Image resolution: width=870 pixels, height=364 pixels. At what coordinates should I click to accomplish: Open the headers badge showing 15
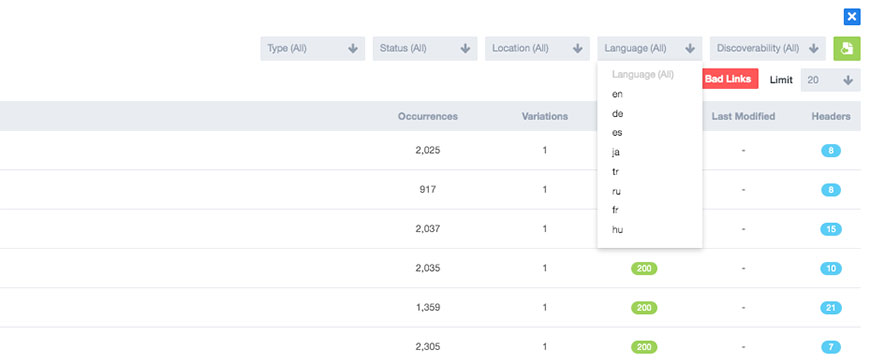831,229
